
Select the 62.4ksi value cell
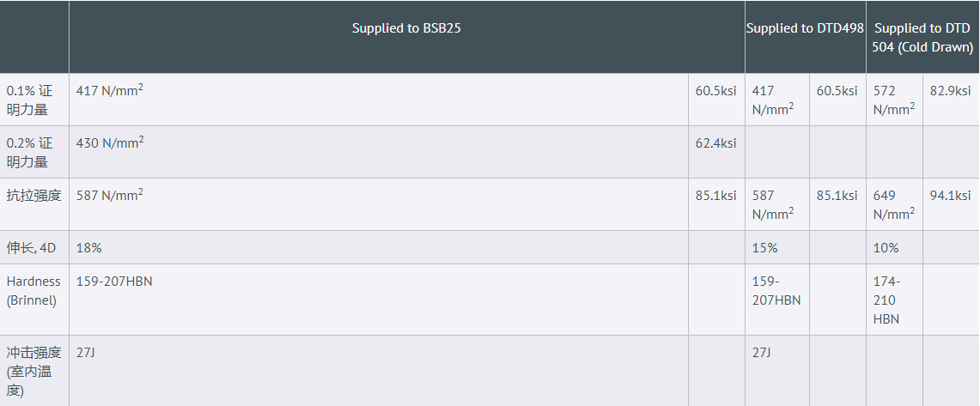tap(715, 143)
